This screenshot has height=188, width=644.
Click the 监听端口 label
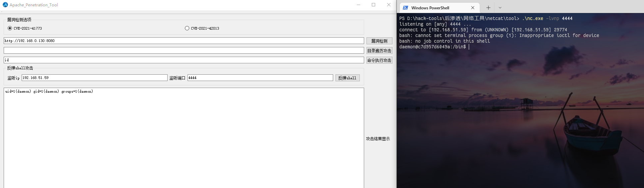(x=177, y=78)
